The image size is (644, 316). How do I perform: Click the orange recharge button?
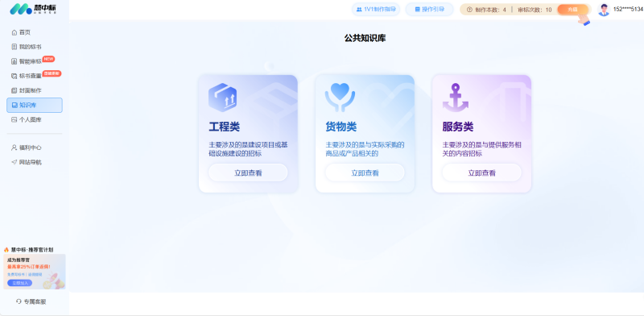(x=573, y=10)
